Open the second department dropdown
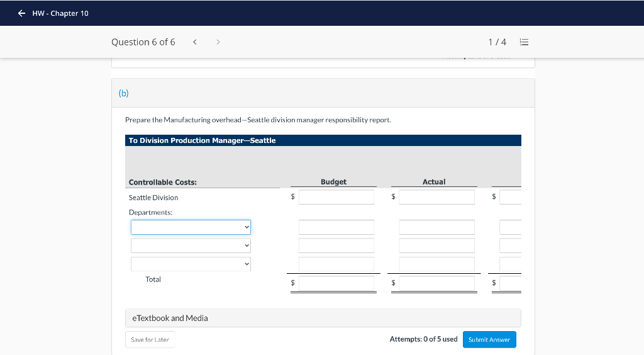Image resolution: width=644 pixels, height=355 pixels. [191, 245]
